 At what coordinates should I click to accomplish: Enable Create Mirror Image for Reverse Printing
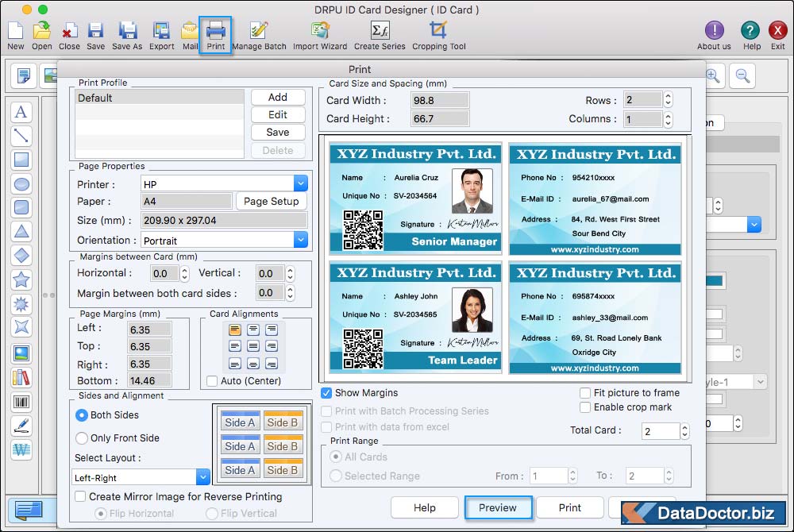pyautogui.click(x=80, y=496)
